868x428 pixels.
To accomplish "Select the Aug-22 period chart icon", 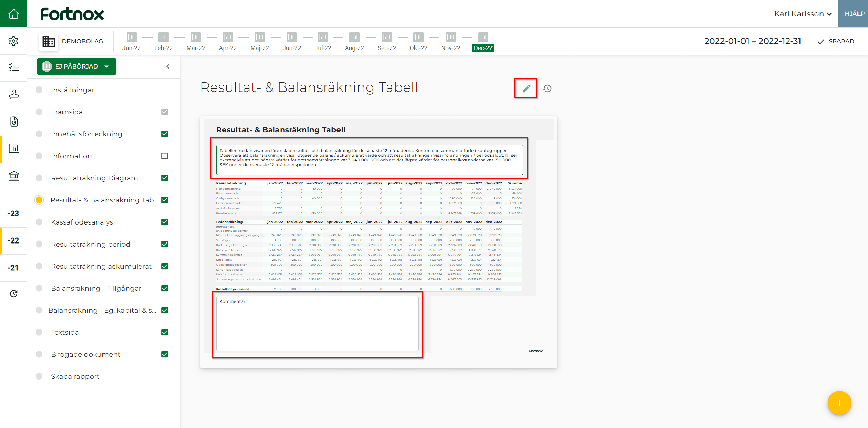I will (x=354, y=37).
